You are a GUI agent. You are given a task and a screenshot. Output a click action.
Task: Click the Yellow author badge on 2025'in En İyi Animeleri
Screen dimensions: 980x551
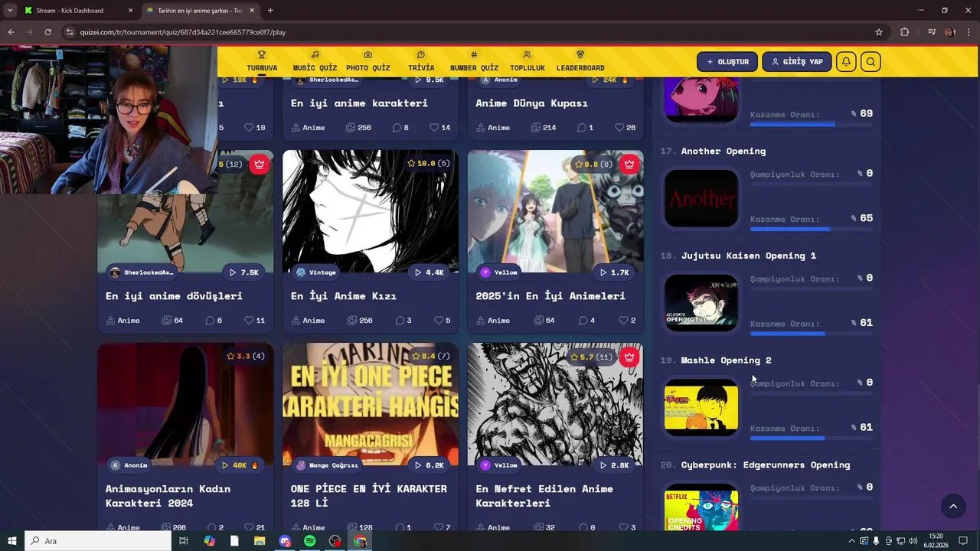[x=499, y=272]
